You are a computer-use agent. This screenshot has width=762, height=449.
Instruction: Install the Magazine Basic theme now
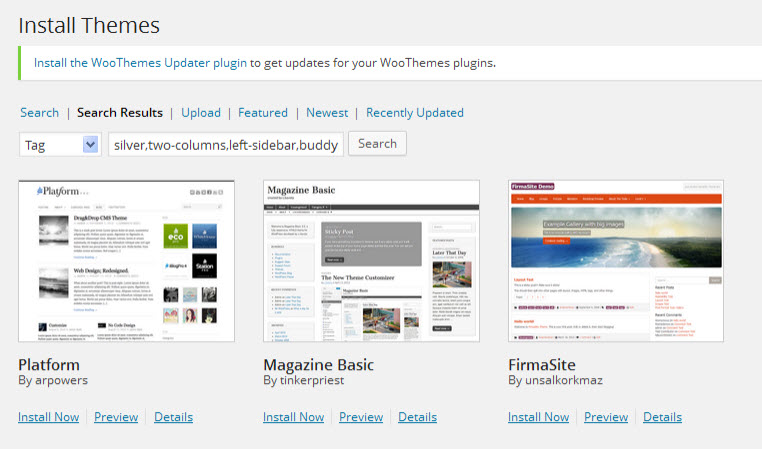[x=294, y=417]
